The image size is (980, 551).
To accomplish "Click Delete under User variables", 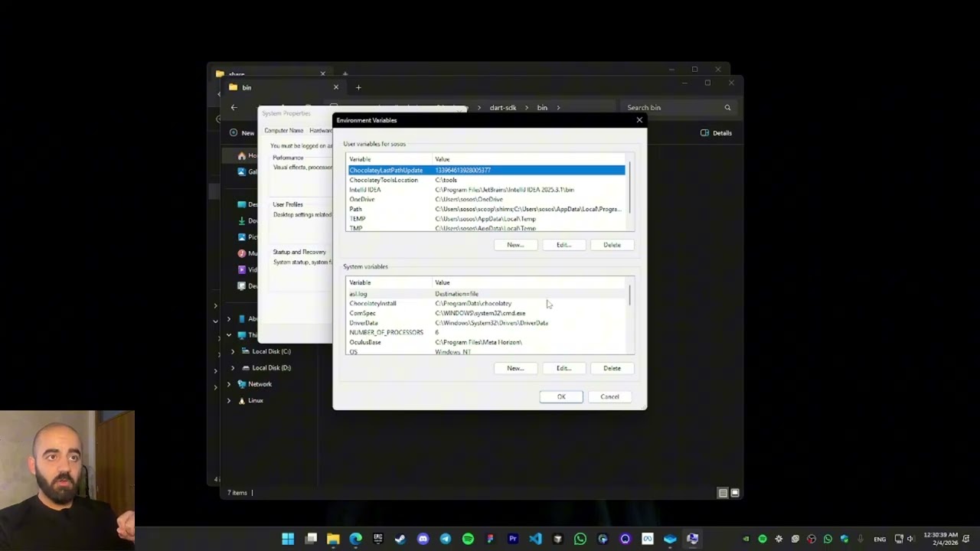I will click(612, 245).
